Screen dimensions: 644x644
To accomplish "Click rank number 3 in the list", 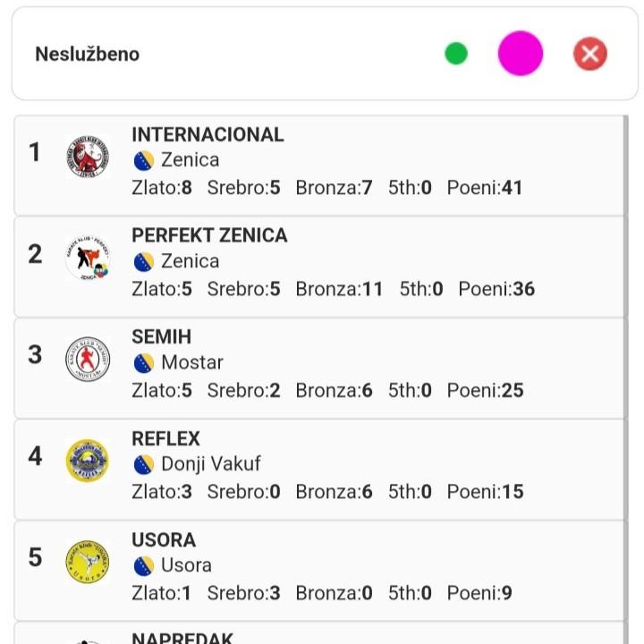I will 35,354.
